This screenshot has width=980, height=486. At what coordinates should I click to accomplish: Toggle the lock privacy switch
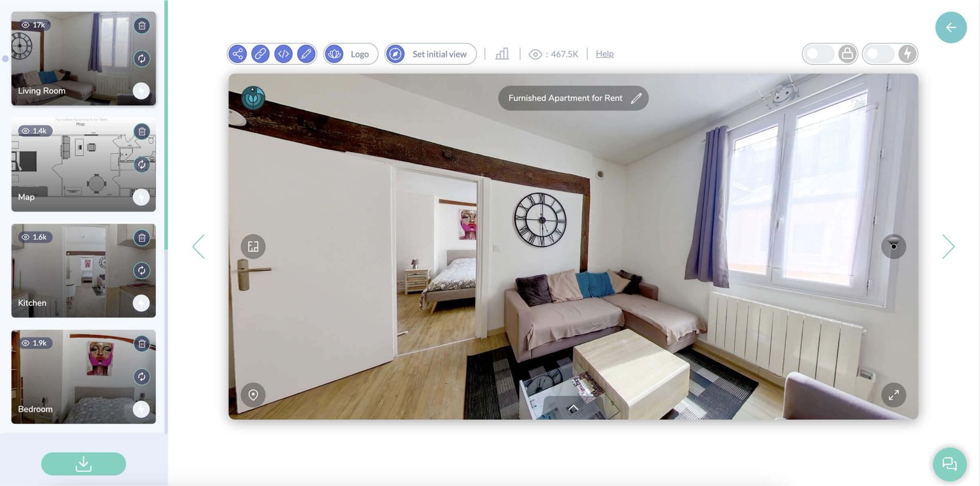(829, 54)
